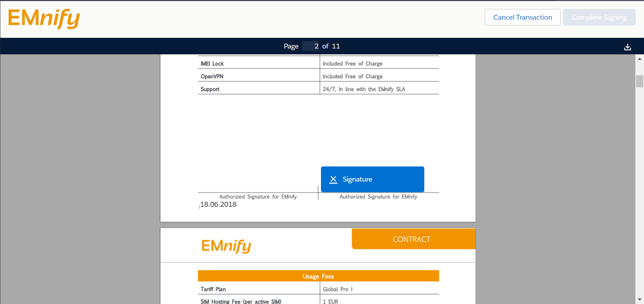This screenshot has height=304, width=644.
Task: Click the EMnify logo on page three
Action: 226,246
